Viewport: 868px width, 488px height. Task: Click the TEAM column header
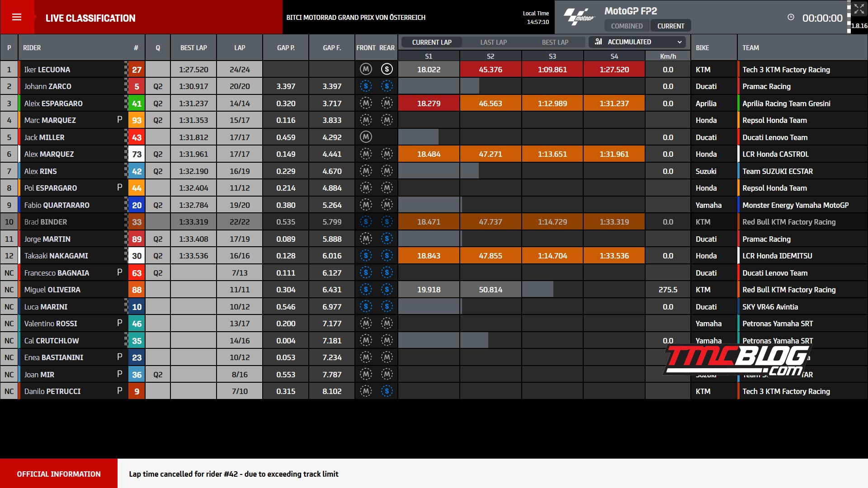point(750,47)
